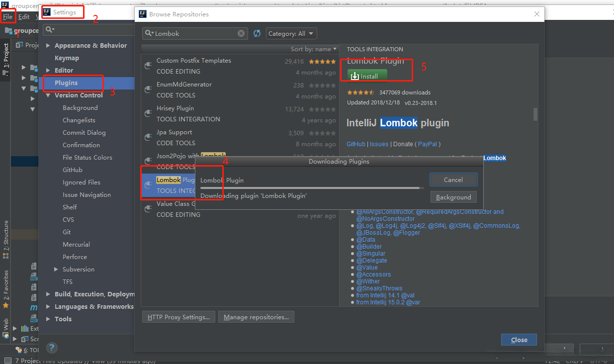This screenshot has height=364, width=614.
Task: Expand the Subversion settings node
Action: [x=56, y=269]
